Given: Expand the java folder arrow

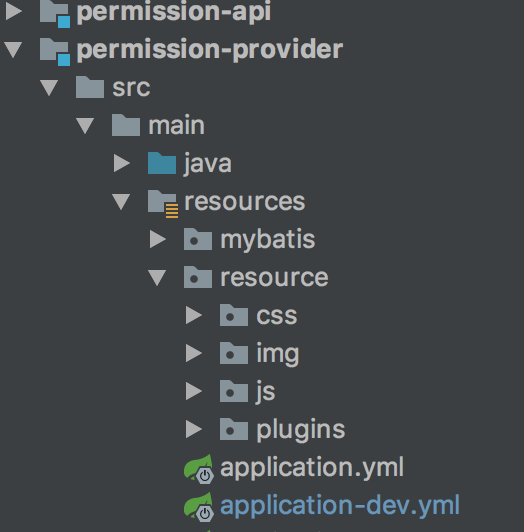Looking at the screenshot, I should pyautogui.click(x=122, y=163).
